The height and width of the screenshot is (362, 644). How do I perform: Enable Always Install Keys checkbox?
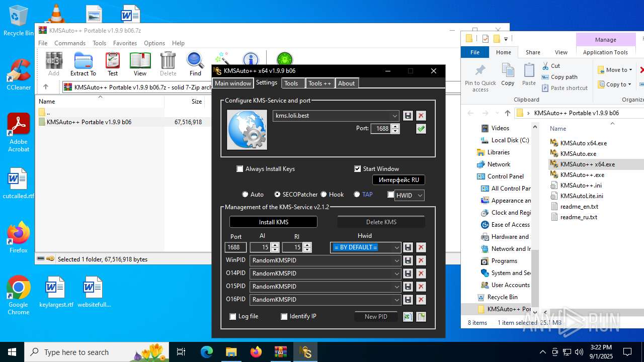click(240, 169)
